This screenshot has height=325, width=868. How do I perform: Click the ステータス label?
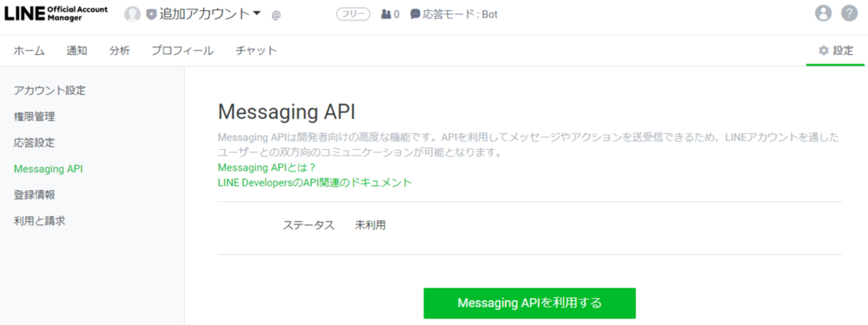(308, 225)
